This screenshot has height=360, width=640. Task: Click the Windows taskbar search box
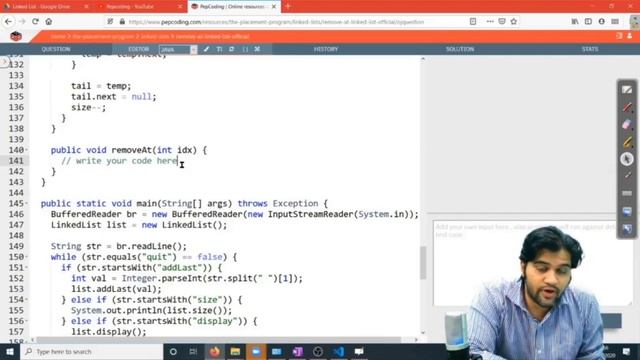point(92,351)
